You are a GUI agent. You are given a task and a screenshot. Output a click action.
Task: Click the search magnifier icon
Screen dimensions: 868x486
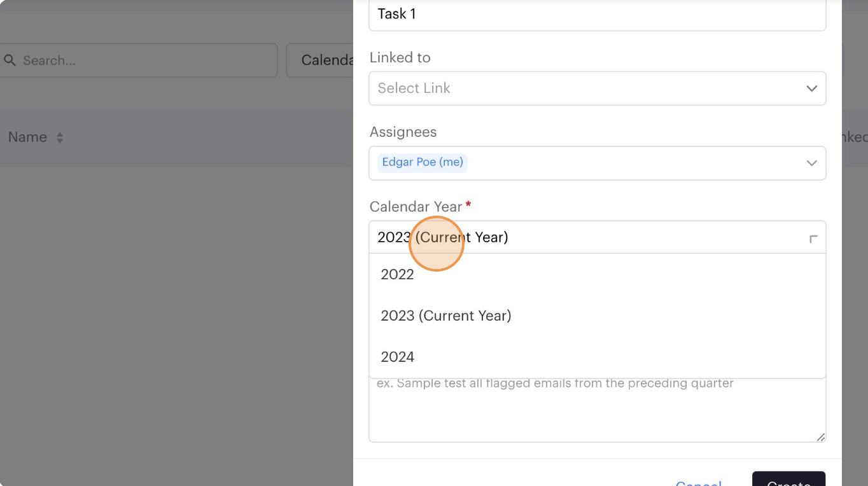(10, 60)
